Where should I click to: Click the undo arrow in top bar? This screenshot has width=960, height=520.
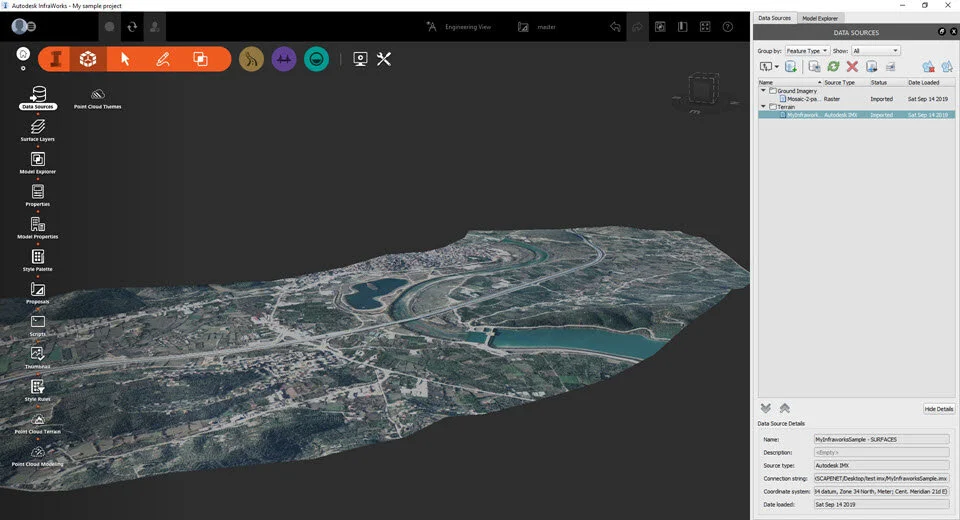pos(615,27)
